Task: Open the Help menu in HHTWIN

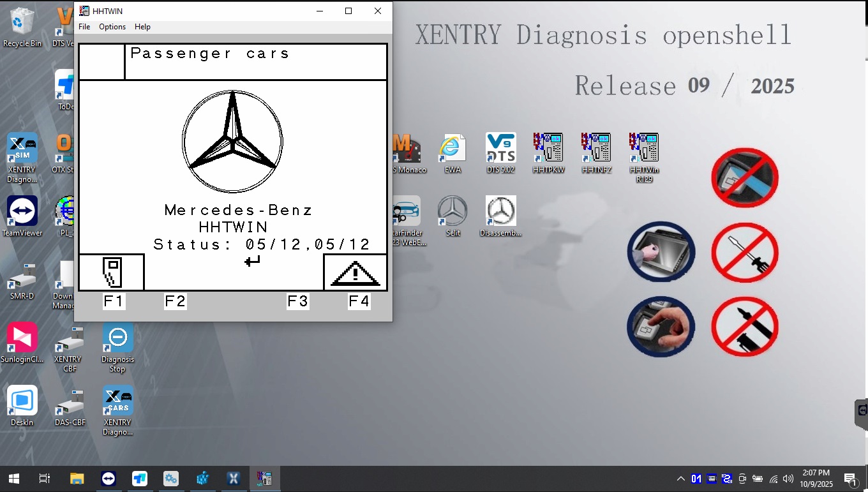Action: 142,27
